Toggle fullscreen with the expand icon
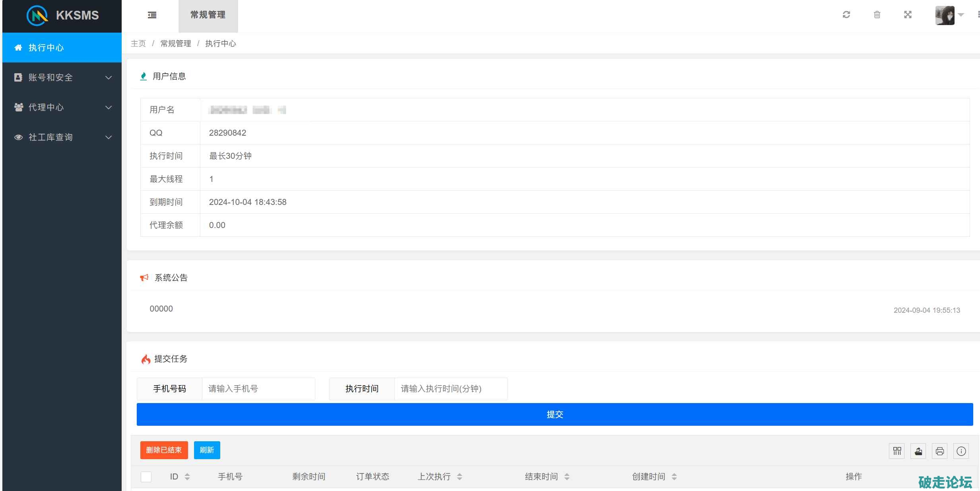This screenshot has width=980, height=491. point(908,15)
